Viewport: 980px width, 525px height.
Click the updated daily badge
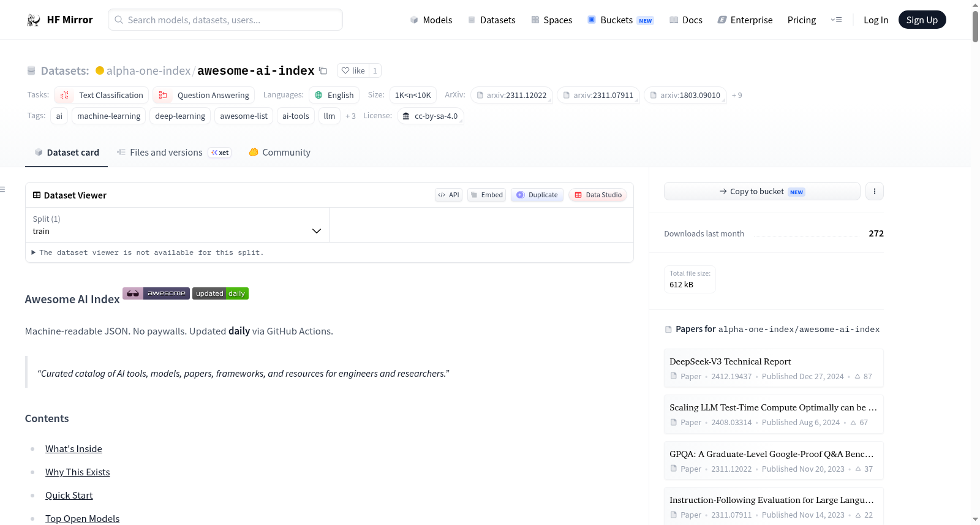221,293
